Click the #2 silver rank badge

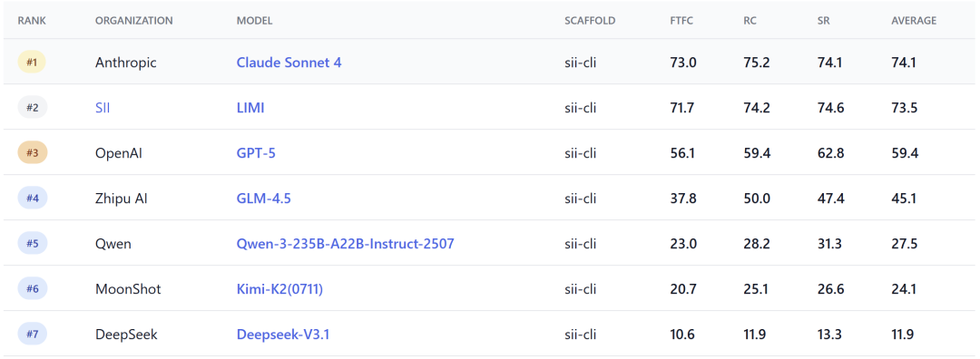[32, 108]
